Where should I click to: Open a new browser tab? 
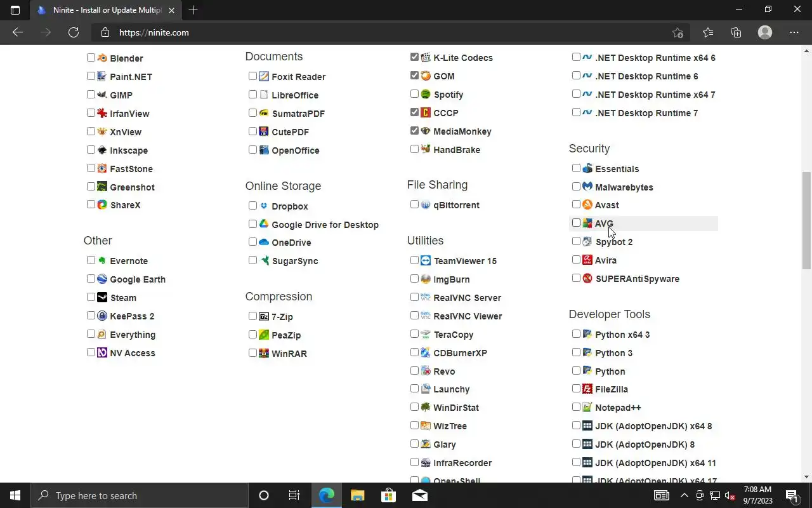(193, 10)
